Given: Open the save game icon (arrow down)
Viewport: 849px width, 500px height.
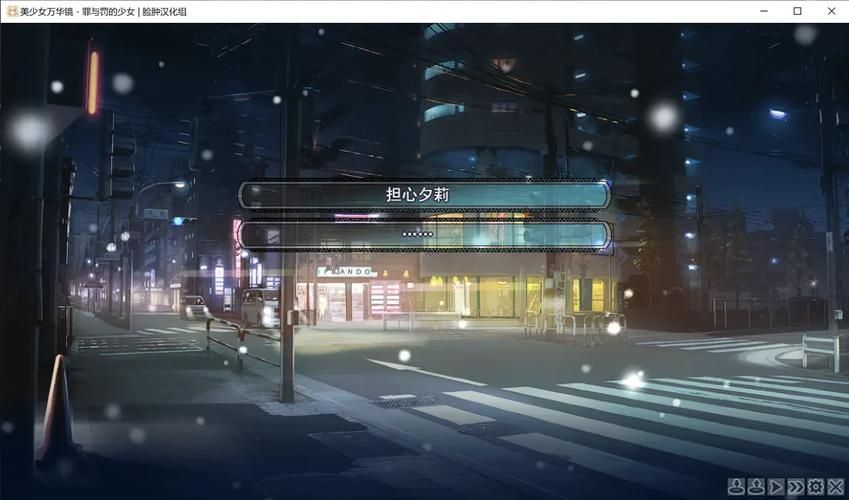Looking at the screenshot, I should pos(736,486).
